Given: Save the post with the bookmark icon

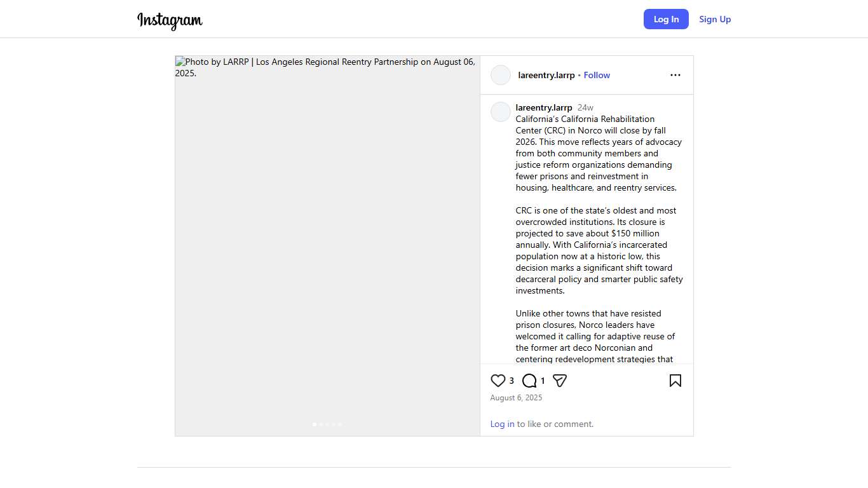Looking at the screenshot, I should pos(675,381).
